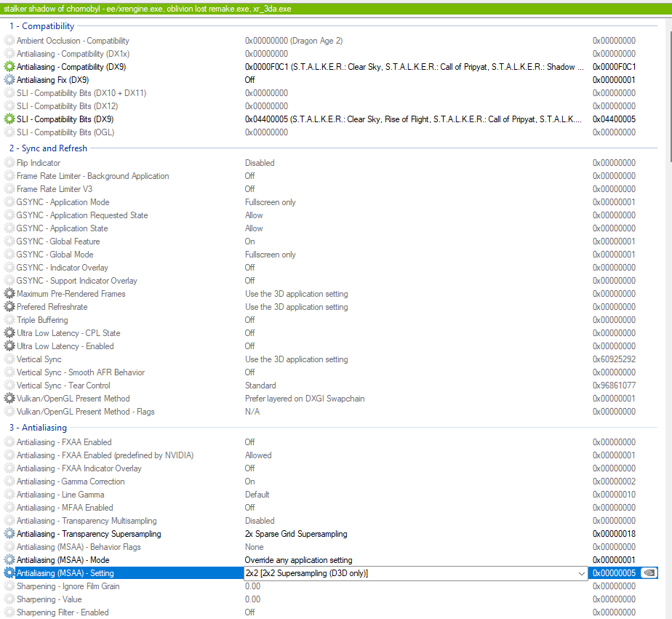
Task: Click the 2x Sparse Grid Supersampling value
Action: point(296,534)
